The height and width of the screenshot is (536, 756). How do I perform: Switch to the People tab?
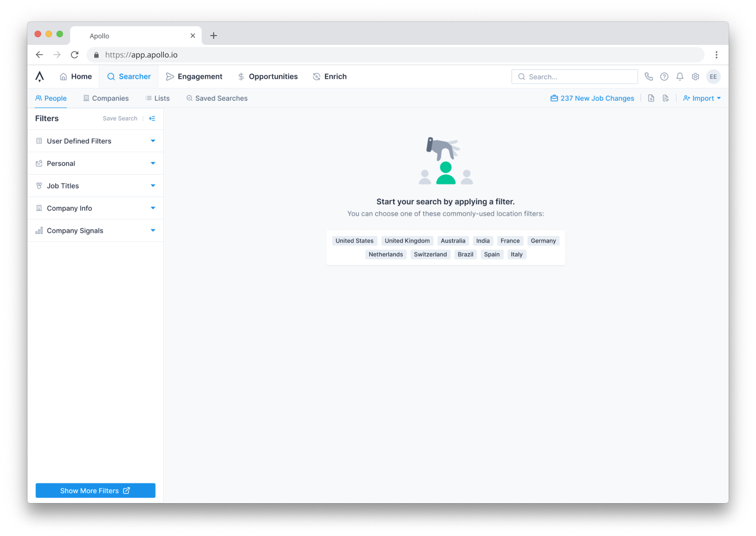coord(51,99)
